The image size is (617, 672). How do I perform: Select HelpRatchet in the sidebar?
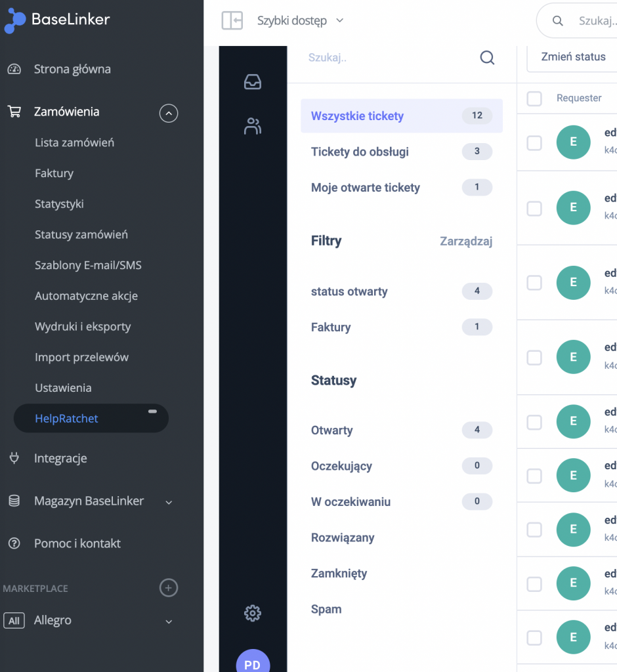pyautogui.click(x=91, y=418)
